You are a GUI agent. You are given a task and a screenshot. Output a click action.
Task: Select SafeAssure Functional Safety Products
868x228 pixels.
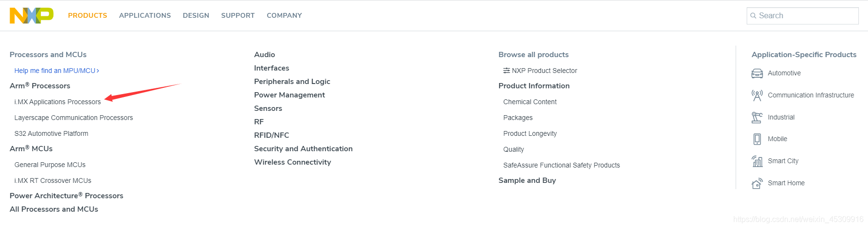pyautogui.click(x=562, y=165)
